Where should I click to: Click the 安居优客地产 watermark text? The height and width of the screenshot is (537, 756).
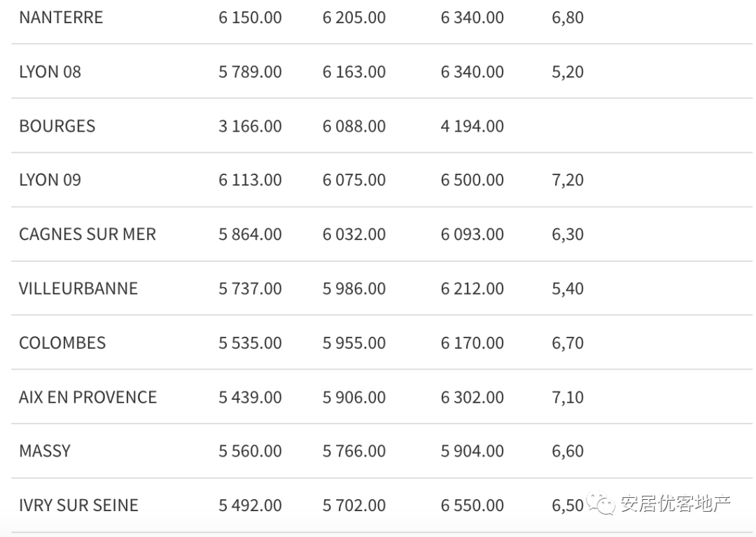click(675, 503)
